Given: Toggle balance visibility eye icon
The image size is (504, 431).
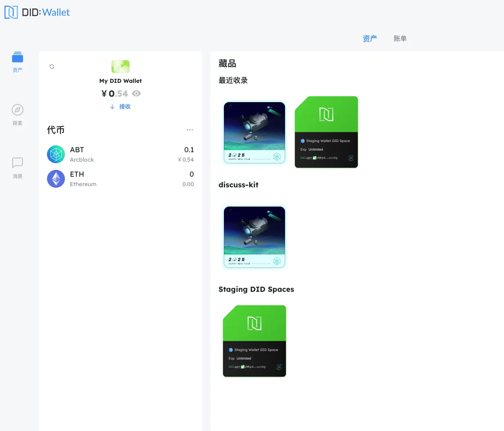Looking at the screenshot, I should click(x=136, y=93).
